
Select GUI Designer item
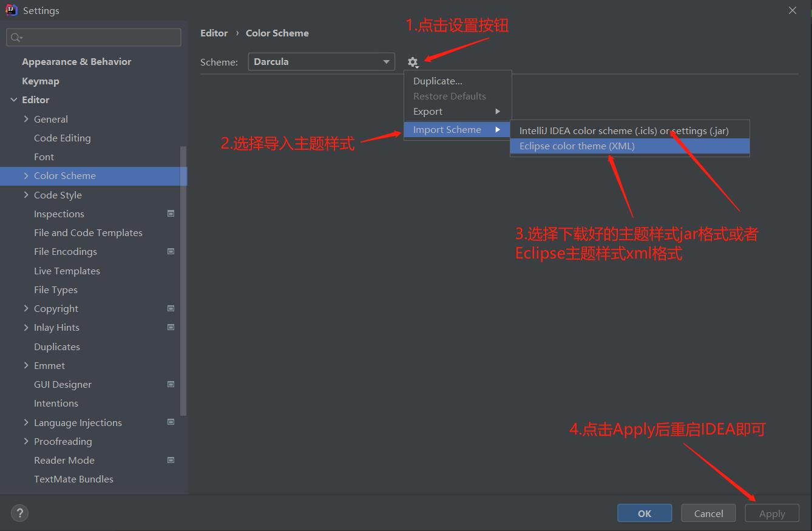coord(63,385)
